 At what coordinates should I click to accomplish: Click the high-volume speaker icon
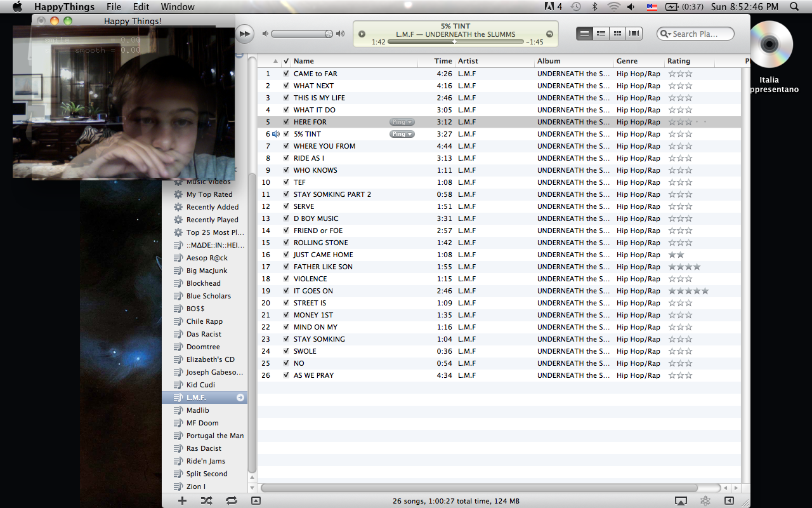pos(340,34)
